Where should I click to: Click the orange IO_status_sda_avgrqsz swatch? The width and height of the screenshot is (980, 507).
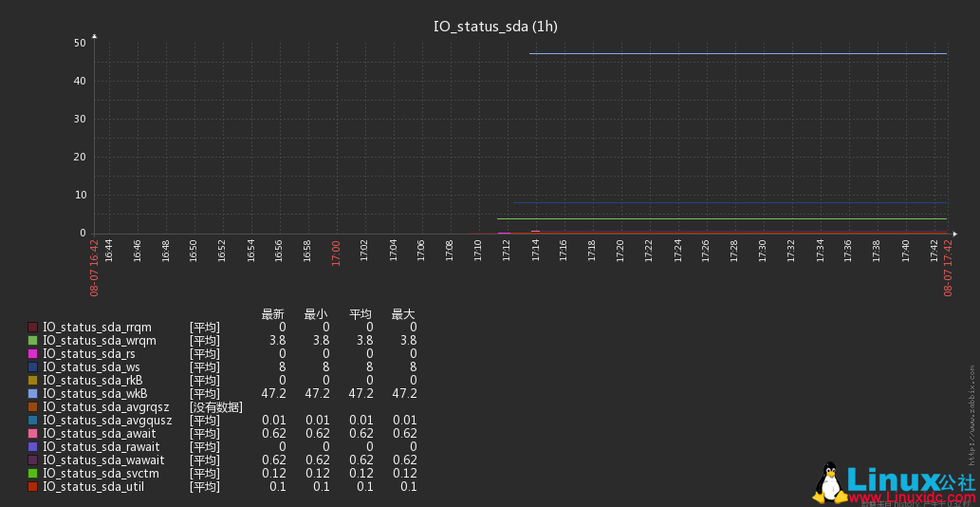coord(32,407)
